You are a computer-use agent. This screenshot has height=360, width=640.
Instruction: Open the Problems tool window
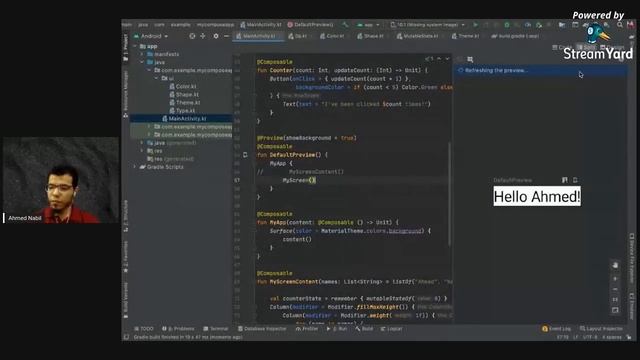[178, 329]
